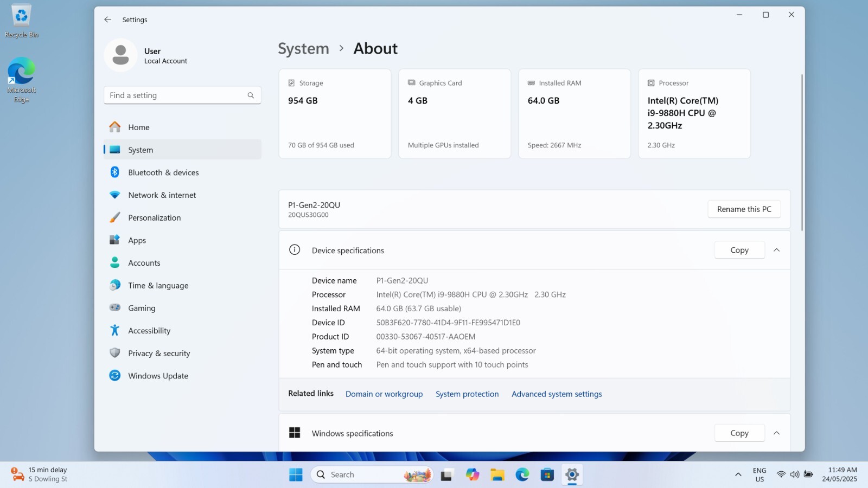Click the User profile avatar icon
Screen dimensions: 868x488
coord(120,55)
